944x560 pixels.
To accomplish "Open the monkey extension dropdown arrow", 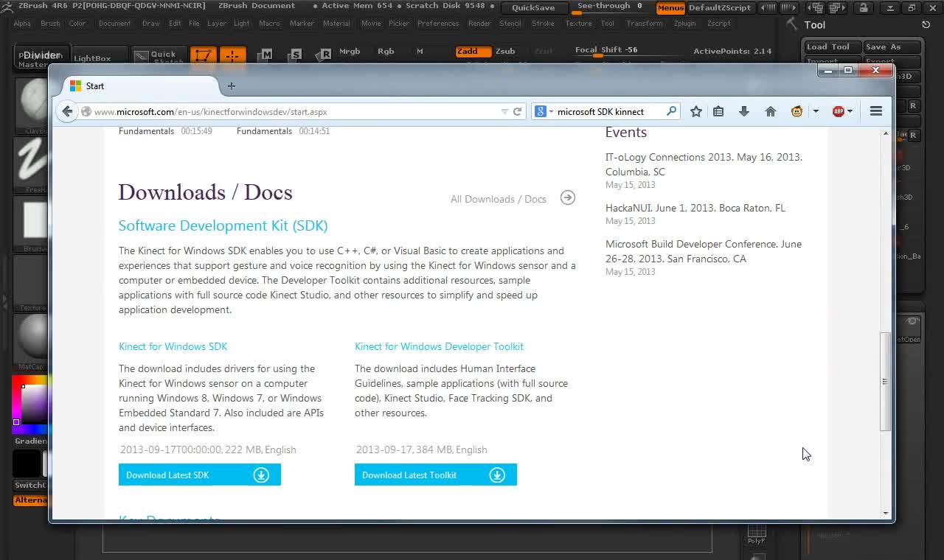I will coord(816,111).
